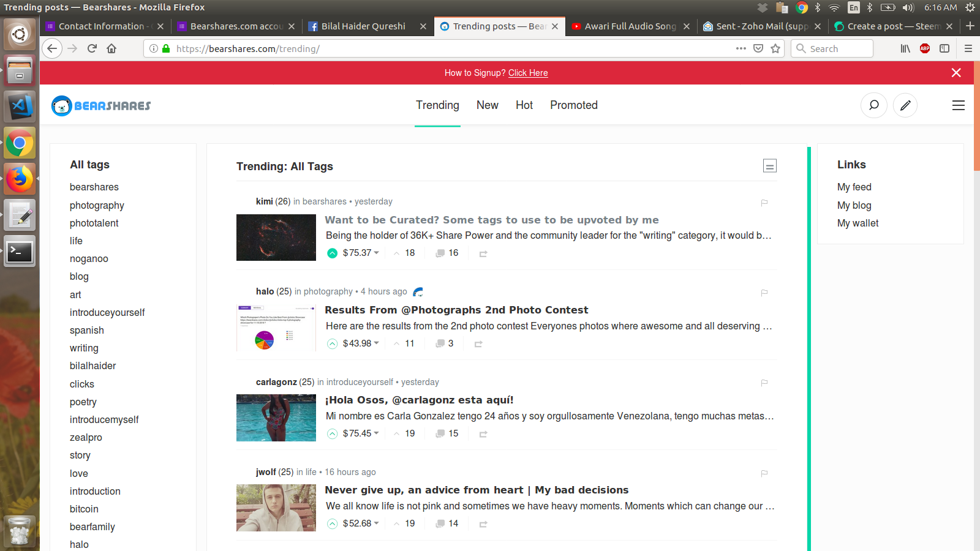Click the carlagonz post thumbnail photo
This screenshot has width=980, height=551.
coord(276,418)
